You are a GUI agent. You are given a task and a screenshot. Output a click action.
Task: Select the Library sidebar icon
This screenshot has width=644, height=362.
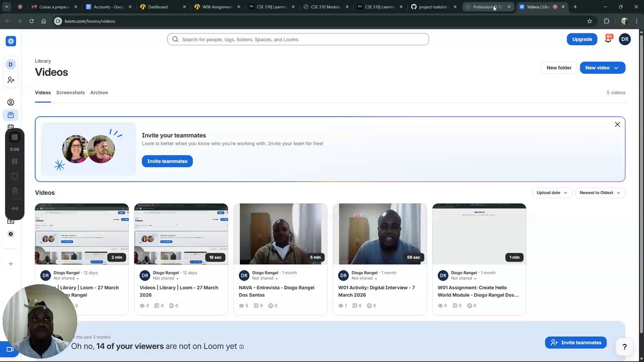(11, 115)
